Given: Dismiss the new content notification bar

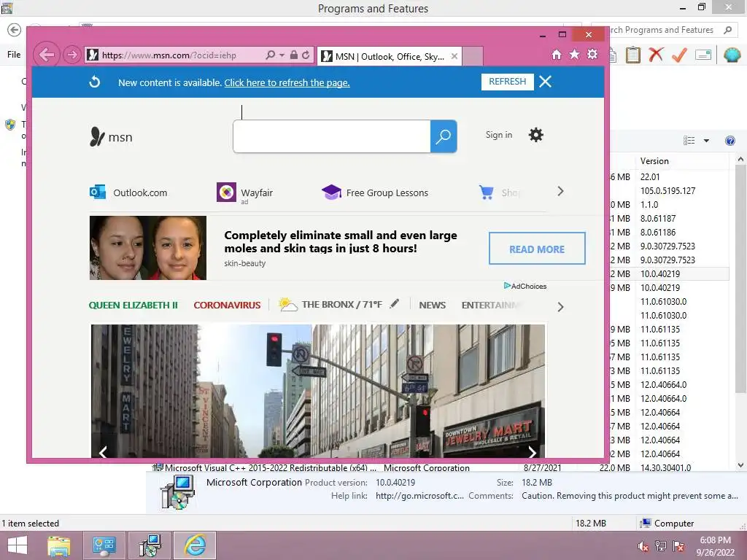Looking at the screenshot, I should [x=546, y=82].
